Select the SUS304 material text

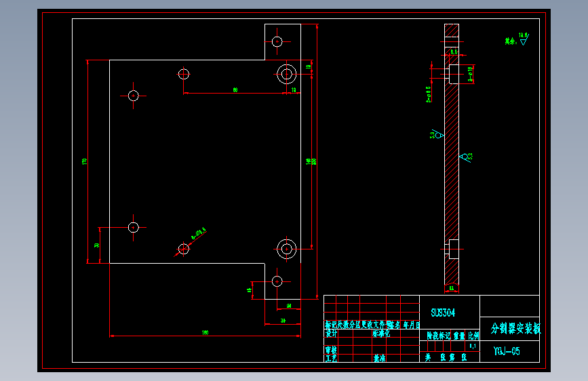[443, 313]
